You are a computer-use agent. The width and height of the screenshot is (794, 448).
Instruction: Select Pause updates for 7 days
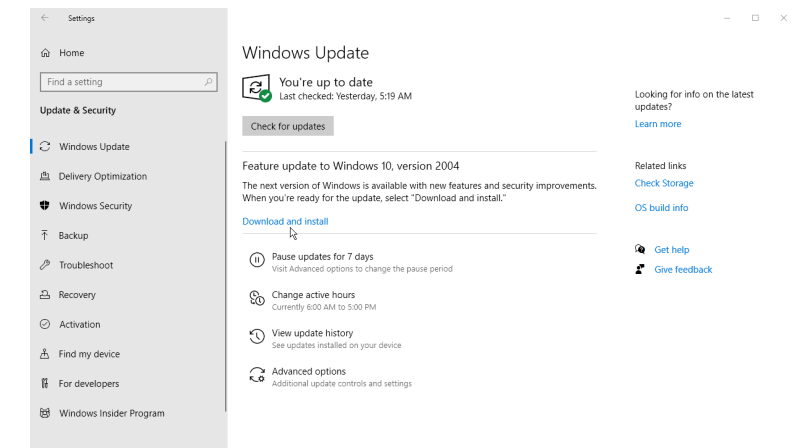[323, 257]
